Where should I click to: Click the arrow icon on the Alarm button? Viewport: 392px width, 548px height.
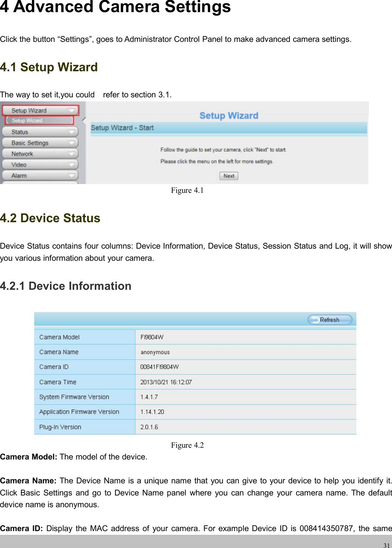72,176
